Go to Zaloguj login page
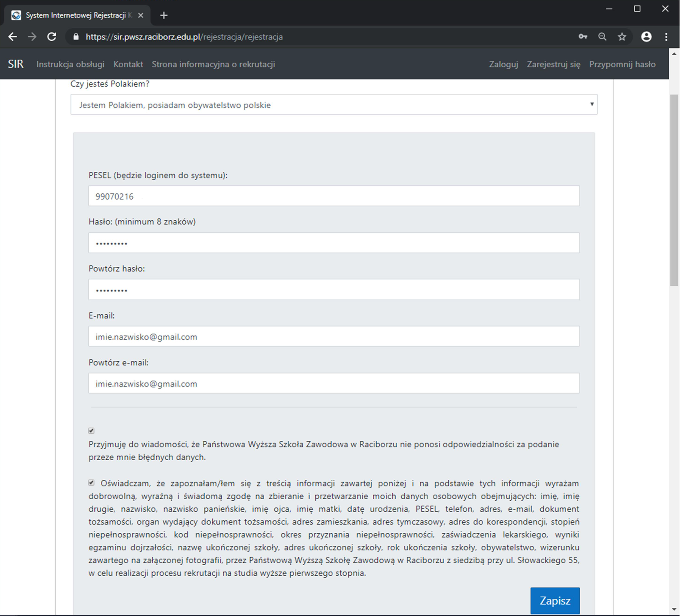 [504, 64]
